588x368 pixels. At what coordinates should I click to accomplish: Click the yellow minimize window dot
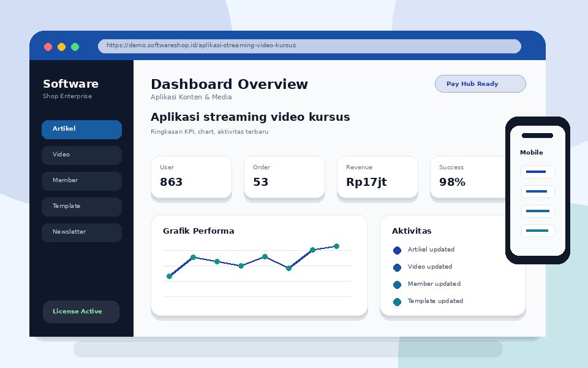pos(61,47)
